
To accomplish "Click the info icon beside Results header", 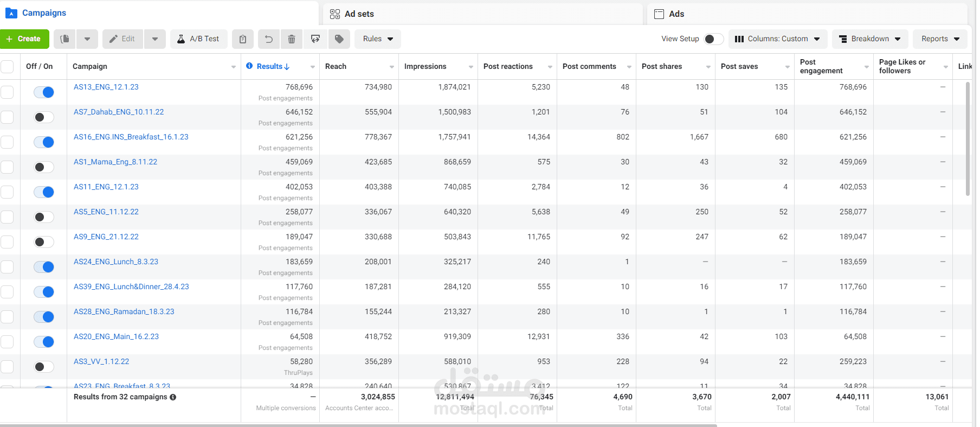I will click(249, 66).
